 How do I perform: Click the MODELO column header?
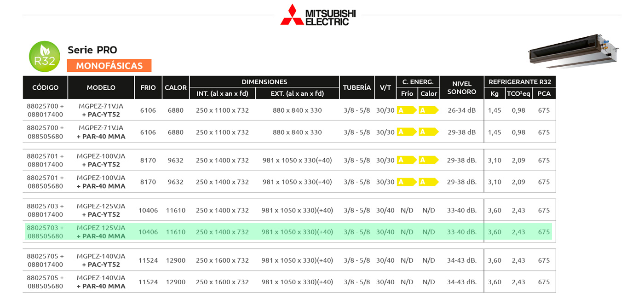click(101, 87)
